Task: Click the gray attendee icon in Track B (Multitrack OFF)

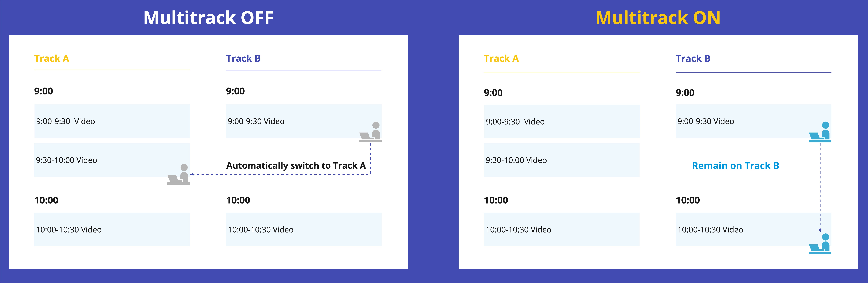Action: [370, 132]
